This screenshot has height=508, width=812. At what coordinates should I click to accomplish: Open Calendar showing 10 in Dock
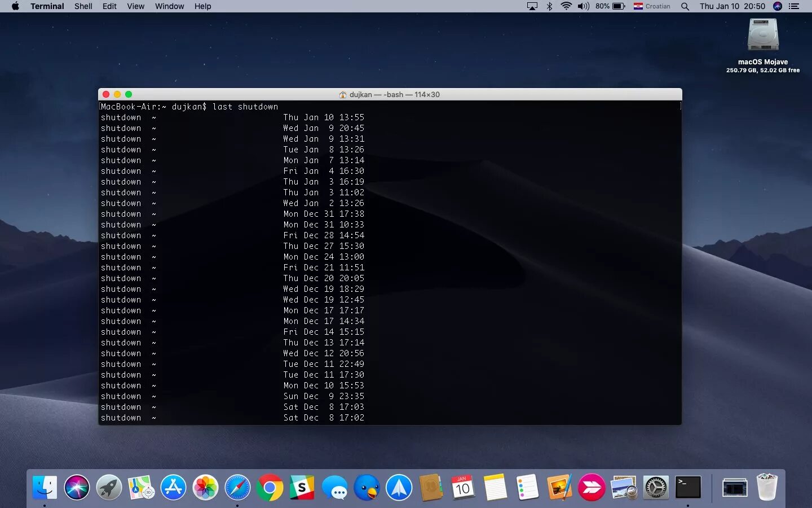[x=463, y=487]
